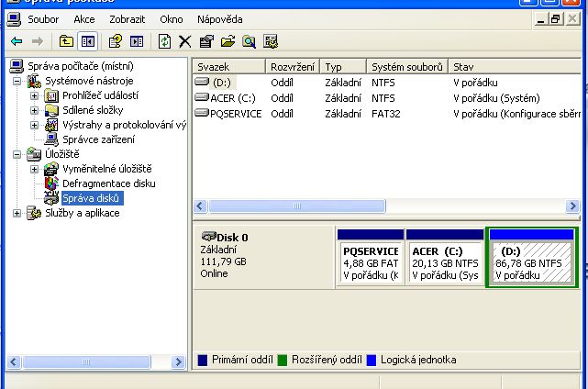The width and height of the screenshot is (588, 389).
Task: Click the Help question mark toolbar icon
Action: pos(115,41)
